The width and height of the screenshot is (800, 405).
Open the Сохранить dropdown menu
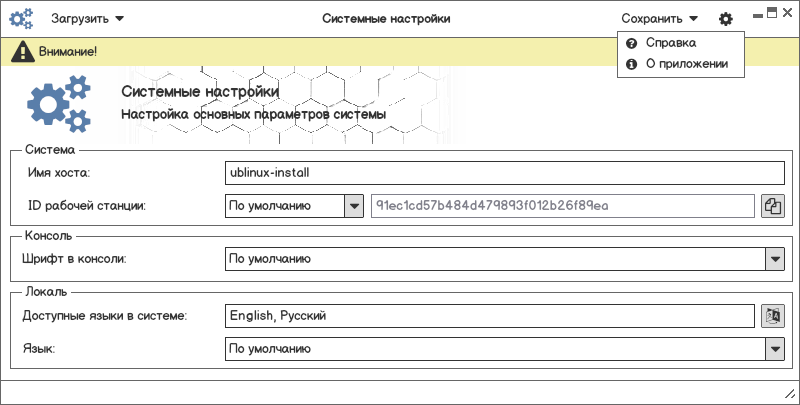(x=659, y=19)
